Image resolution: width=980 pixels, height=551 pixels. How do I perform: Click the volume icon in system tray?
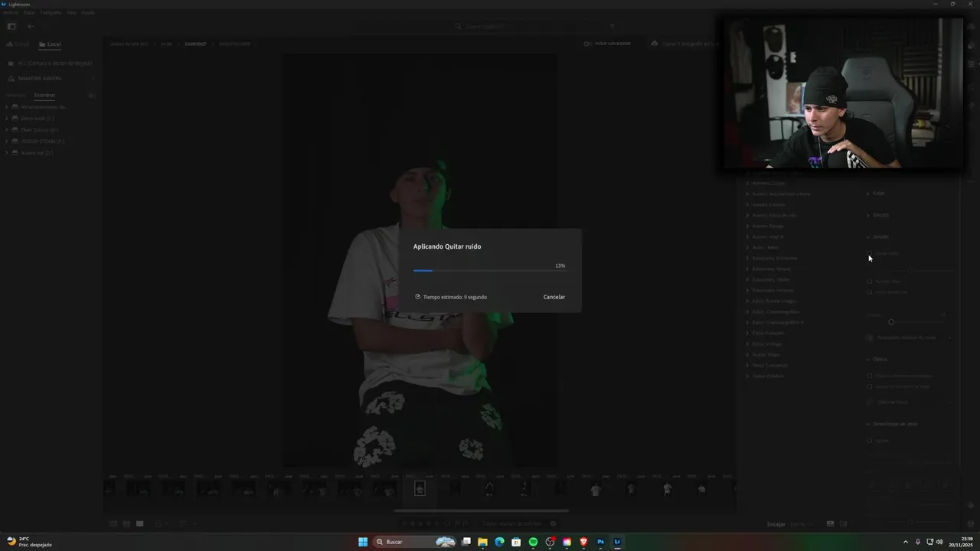pyautogui.click(x=939, y=542)
